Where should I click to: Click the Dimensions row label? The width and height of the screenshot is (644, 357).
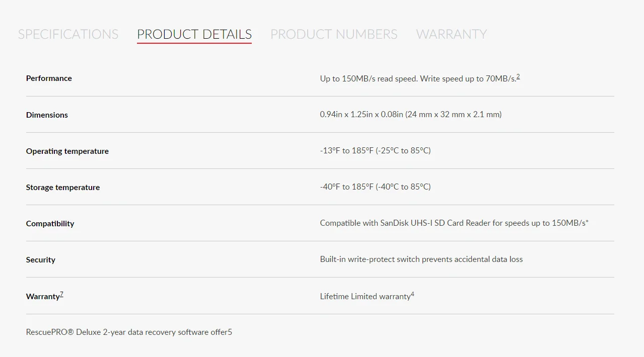click(47, 115)
